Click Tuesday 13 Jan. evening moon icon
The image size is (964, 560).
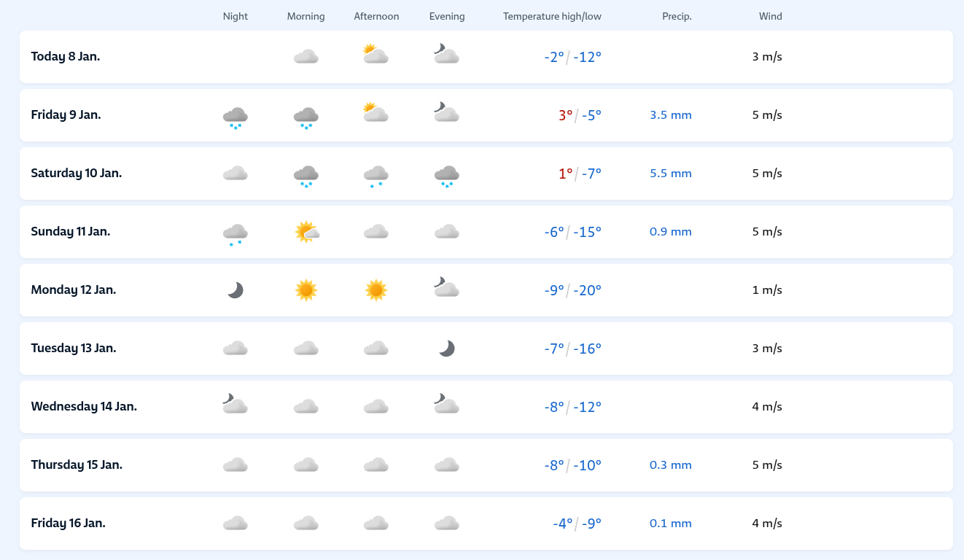pos(446,349)
